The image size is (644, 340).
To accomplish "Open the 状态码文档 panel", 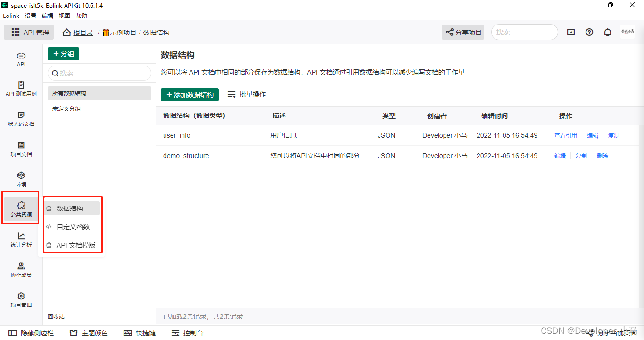I will [21, 118].
